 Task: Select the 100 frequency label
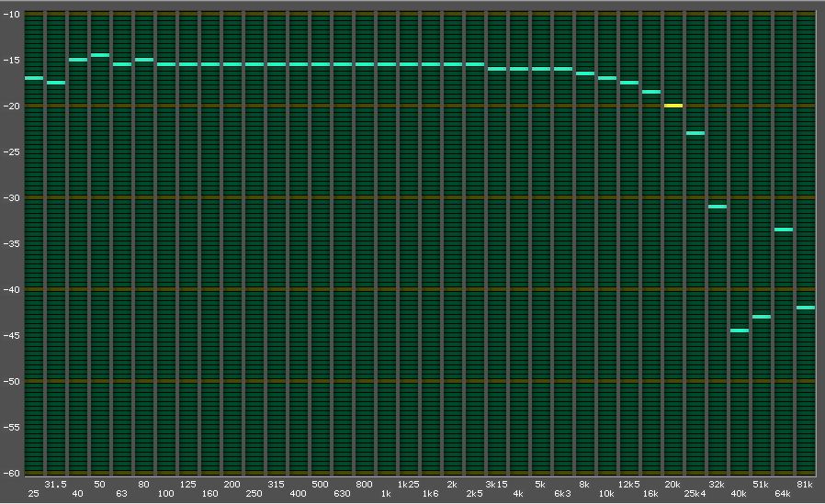(165, 494)
